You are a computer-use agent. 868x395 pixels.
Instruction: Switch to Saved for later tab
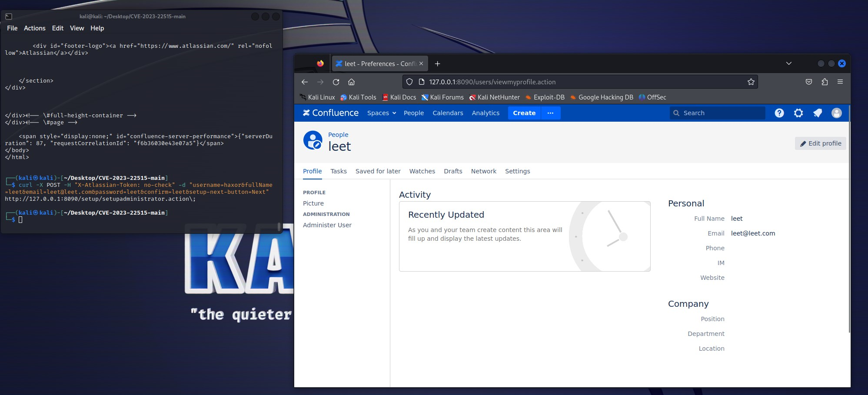point(378,171)
